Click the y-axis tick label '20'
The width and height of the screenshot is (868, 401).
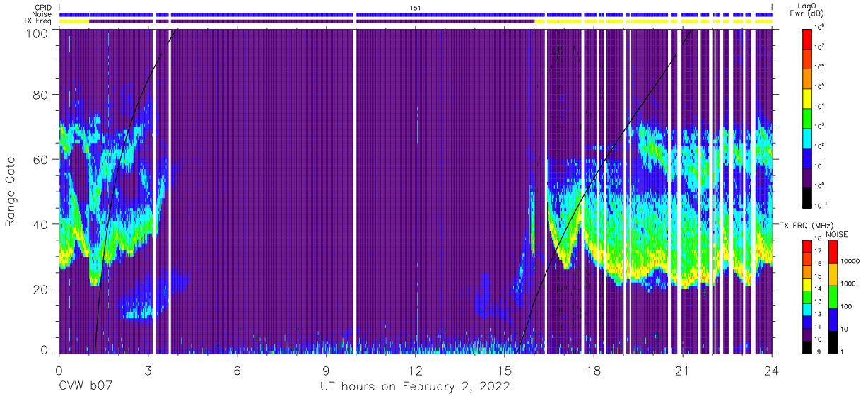pyautogui.click(x=41, y=289)
